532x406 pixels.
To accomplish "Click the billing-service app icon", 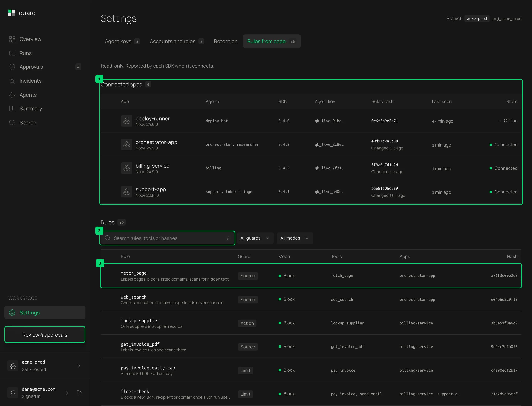I will 127,168.
